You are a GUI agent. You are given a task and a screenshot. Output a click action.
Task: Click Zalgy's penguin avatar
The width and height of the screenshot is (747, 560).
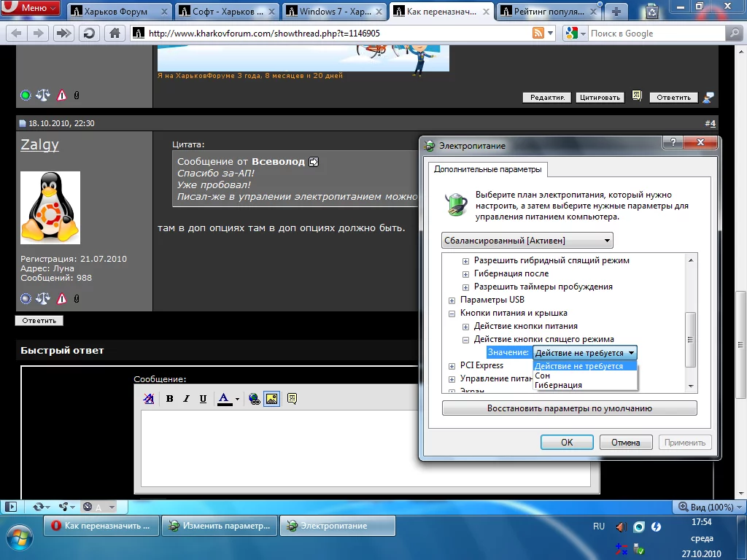point(50,208)
